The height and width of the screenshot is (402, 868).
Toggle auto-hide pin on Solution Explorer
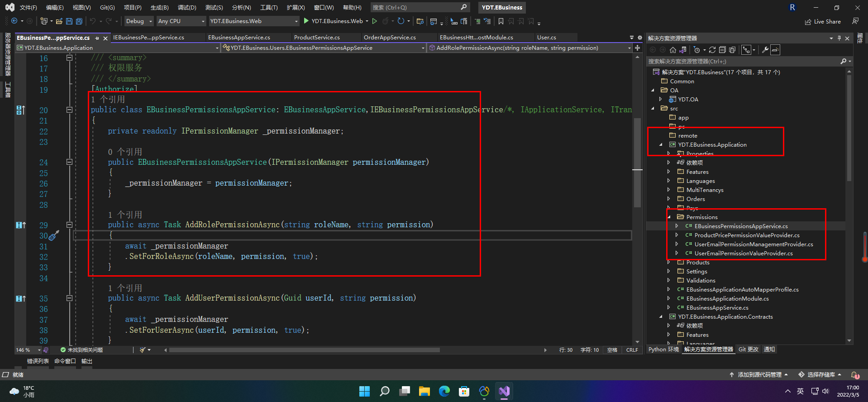[839, 38]
